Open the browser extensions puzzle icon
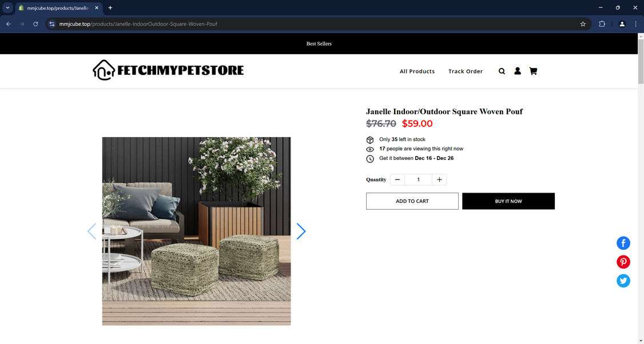Image resolution: width=644 pixels, height=344 pixels. pos(602,24)
